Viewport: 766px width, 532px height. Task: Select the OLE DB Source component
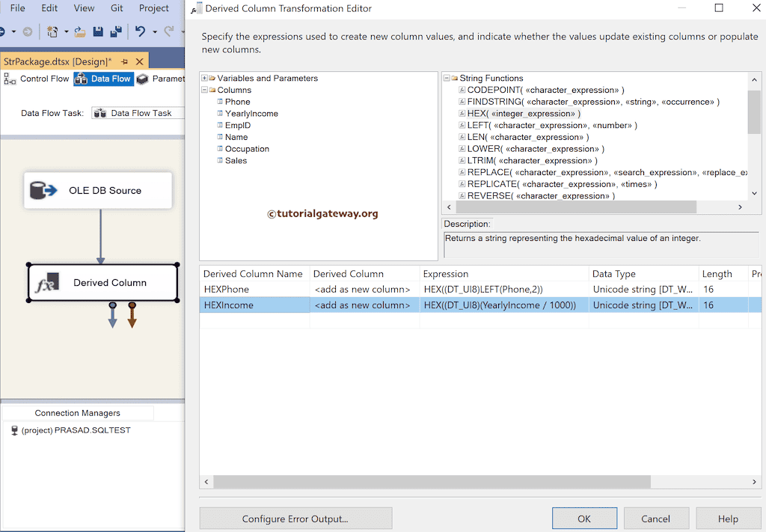[x=98, y=190]
